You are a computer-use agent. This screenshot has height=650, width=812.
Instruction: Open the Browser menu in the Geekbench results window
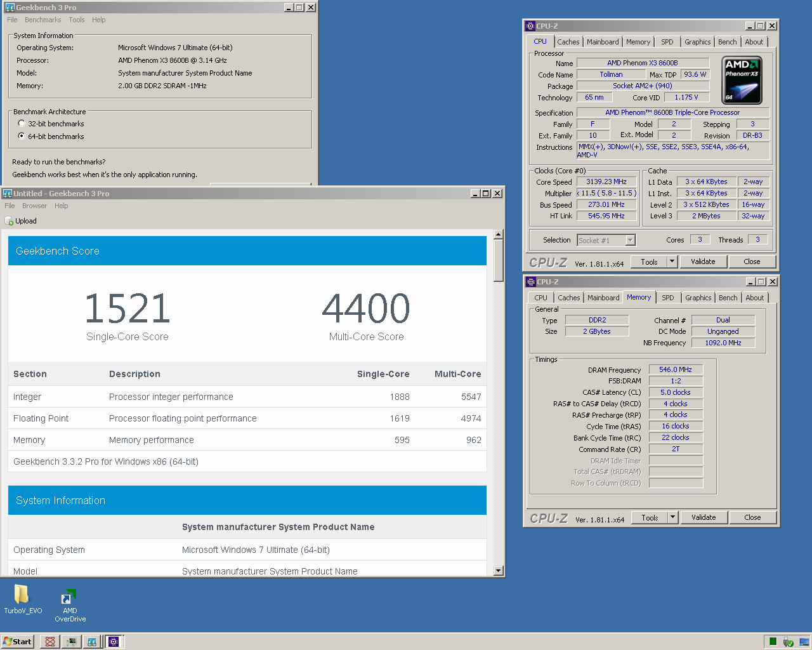pyautogui.click(x=34, y=206)
